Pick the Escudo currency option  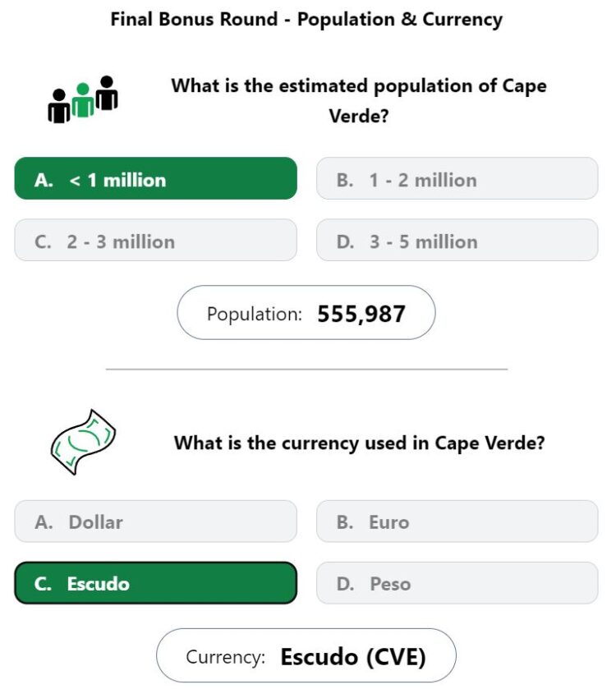[x=155, y=583]
